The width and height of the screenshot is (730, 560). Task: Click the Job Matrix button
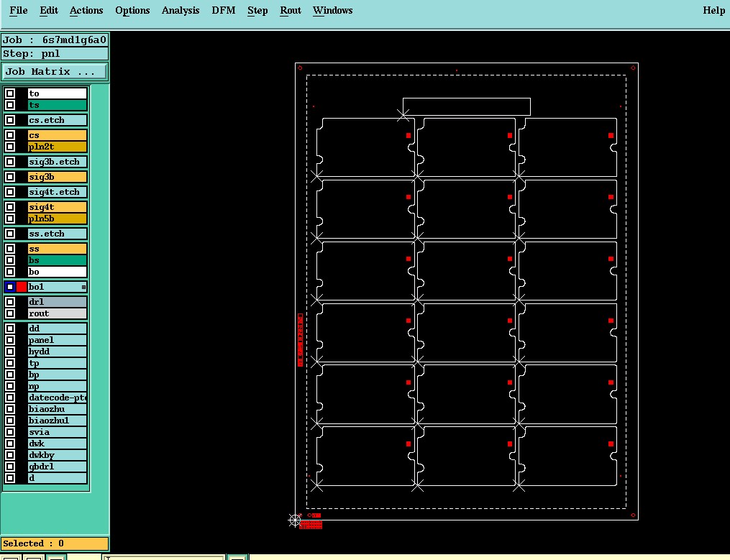pos(55,72)
